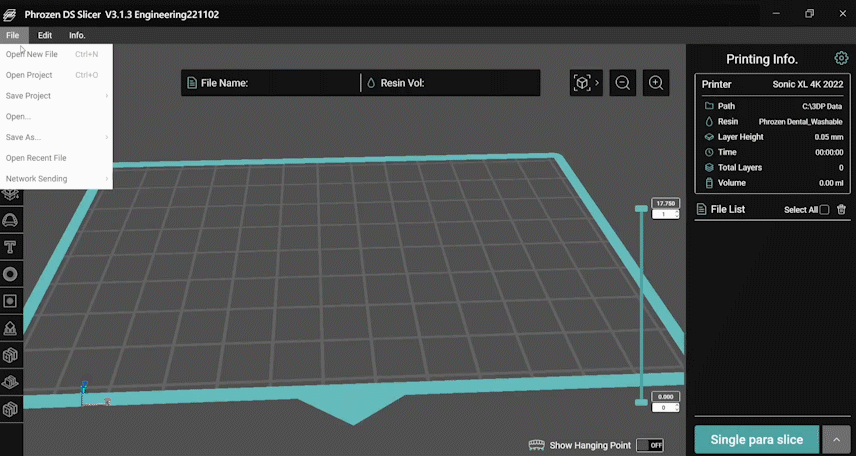Viewport: 856px width, 456px height.
Task: Click the 17.750 height field
Action: click(x=665, y=203)
